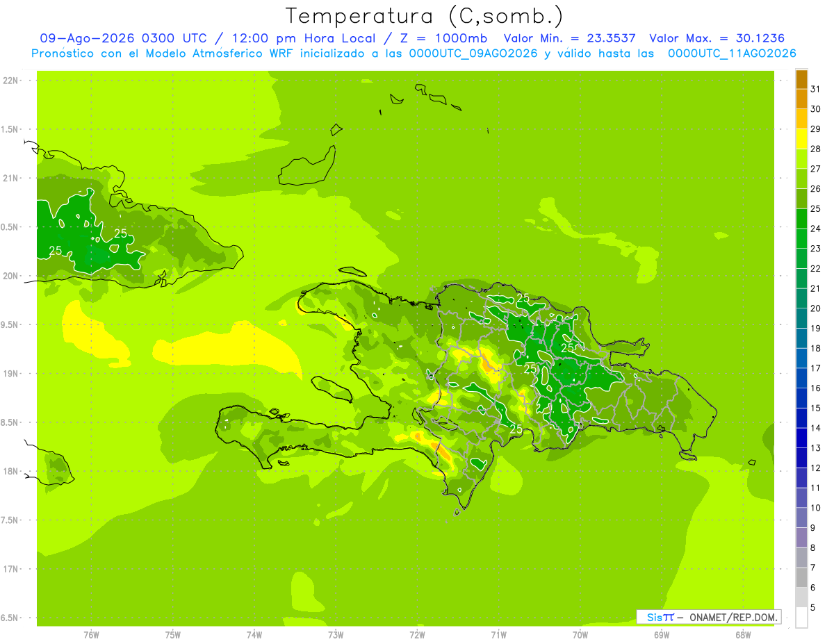Image resolution: width=834 pixels, height=644 pixels.
Task: Click the 70W longitude axis label
Action: 580,635
